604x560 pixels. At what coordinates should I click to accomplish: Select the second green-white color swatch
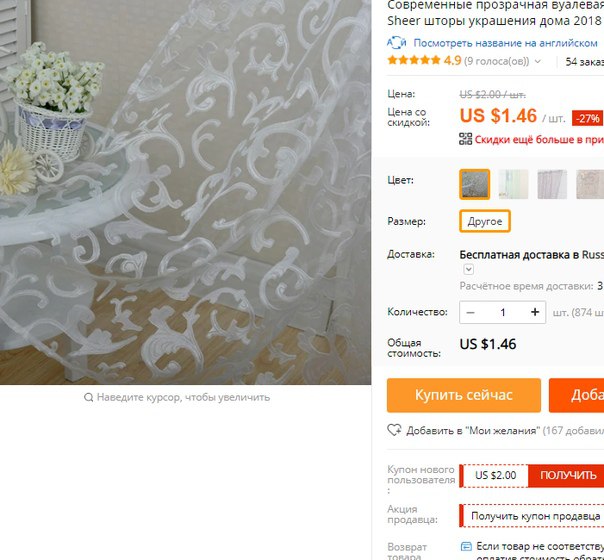513,184
